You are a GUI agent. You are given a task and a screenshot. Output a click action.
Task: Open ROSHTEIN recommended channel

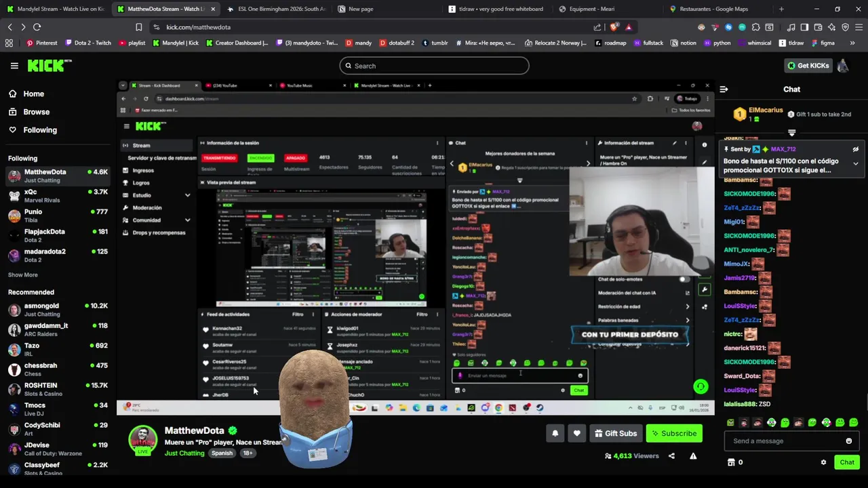click(x=58, y=389)
